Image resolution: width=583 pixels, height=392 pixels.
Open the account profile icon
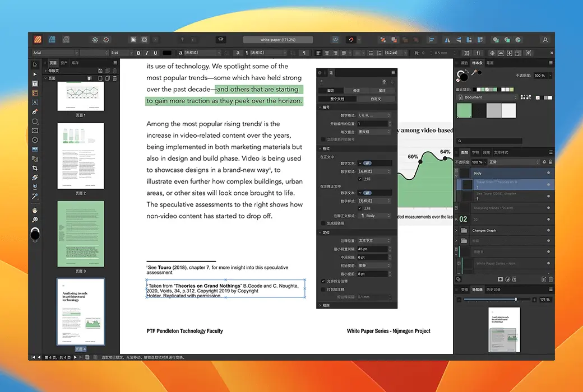point(545,40)
